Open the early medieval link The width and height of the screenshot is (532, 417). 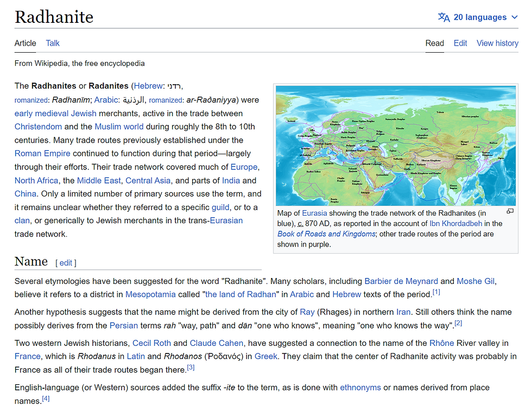[x=42, y=113]
